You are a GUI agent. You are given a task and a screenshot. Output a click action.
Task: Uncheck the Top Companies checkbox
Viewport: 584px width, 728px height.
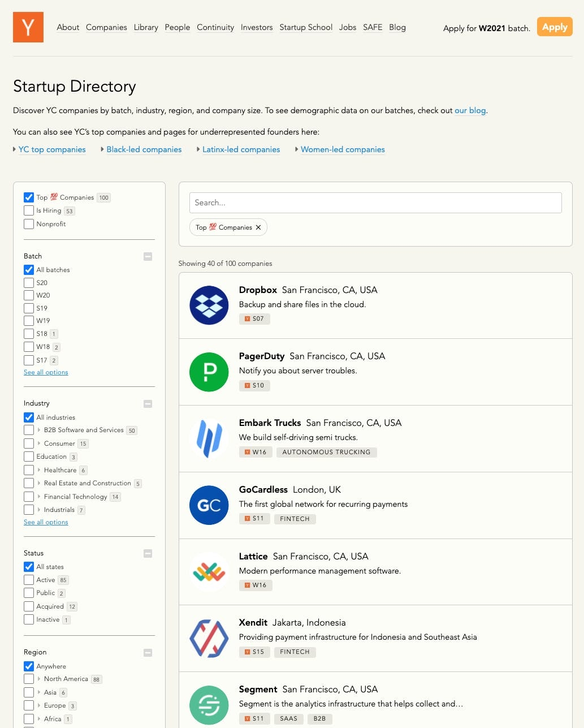pyautogui.click(x=29, y=197)
